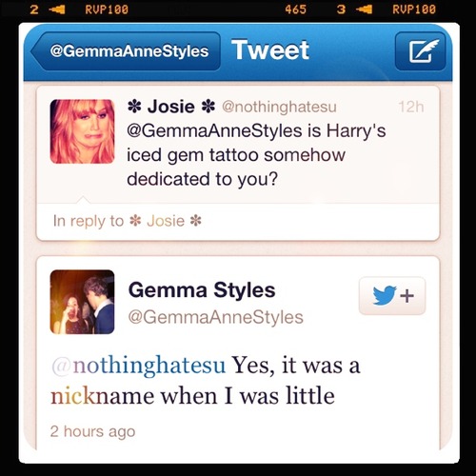Tap the @nothinghatesu handle beside Josie
Screen dimensions: 476x476
click(279, 107)
